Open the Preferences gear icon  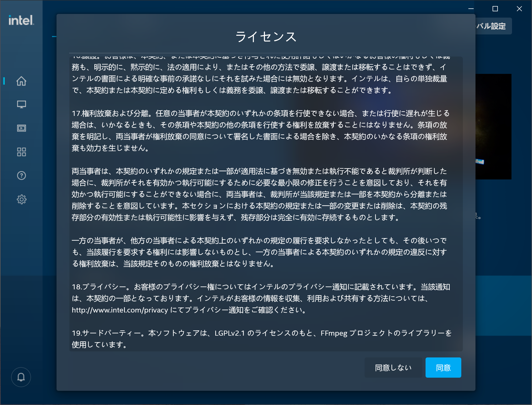pos(21,199)
